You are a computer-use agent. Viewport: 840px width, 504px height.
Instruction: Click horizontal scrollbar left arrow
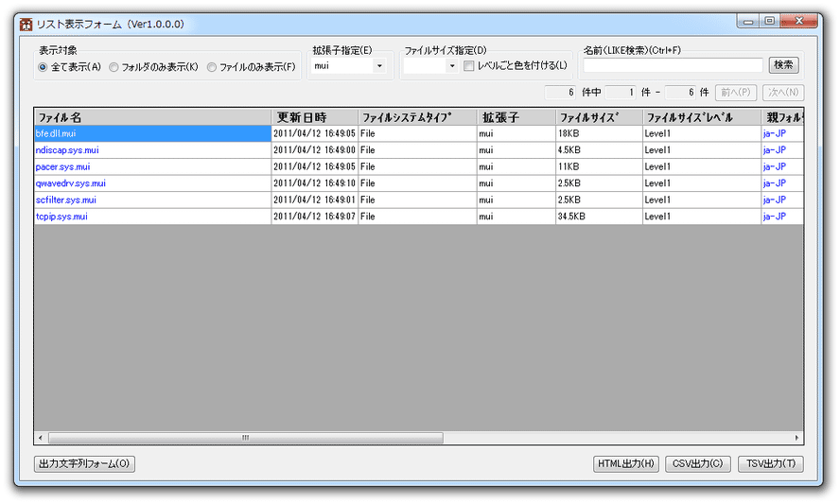pos(40,438)
